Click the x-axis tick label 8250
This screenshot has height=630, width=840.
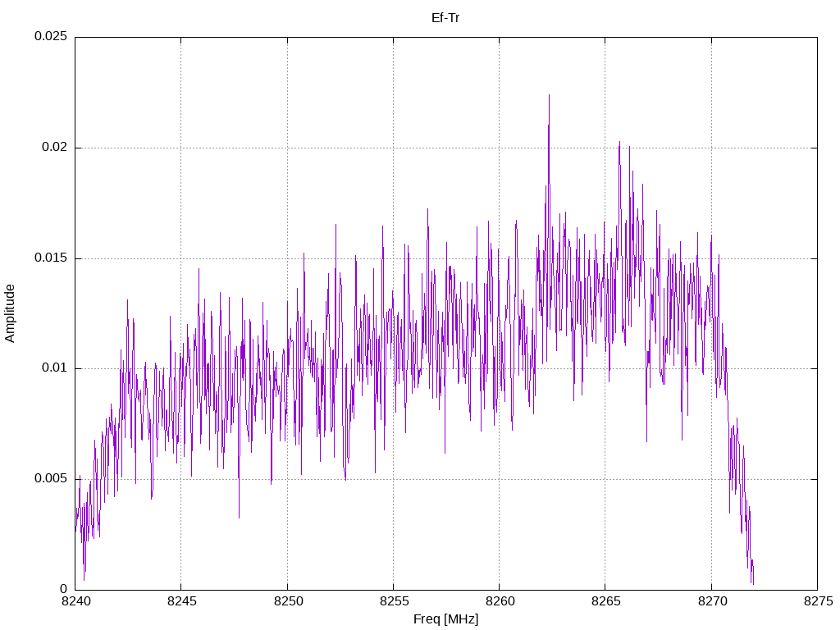pos(288,601)
